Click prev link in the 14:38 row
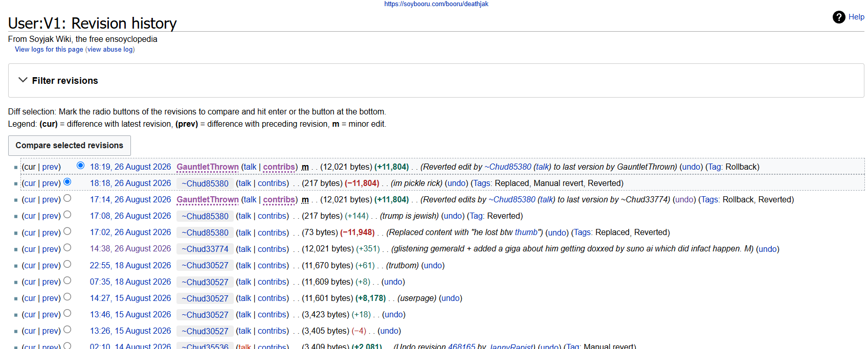Image resolution: width=868 pixels, height=349 pixels. point(50,249)
